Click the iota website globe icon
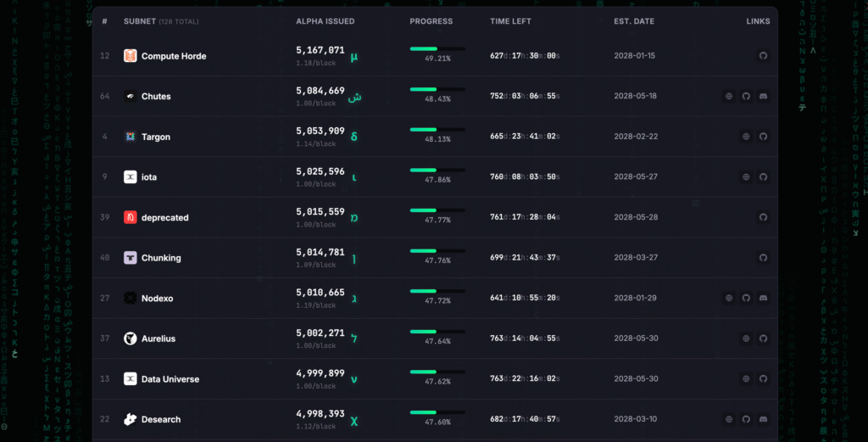The height and width of the screenshot is (442, 868). (746, 177)
